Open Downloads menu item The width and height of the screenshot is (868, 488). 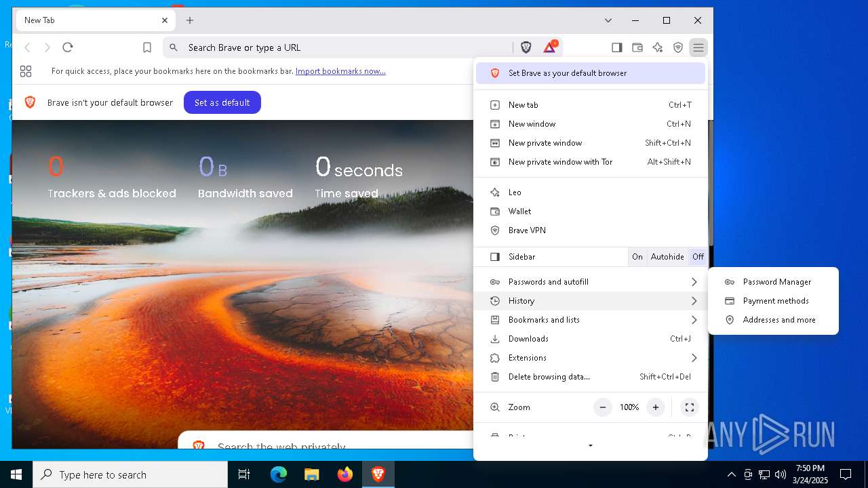click(x=591, y=339)
